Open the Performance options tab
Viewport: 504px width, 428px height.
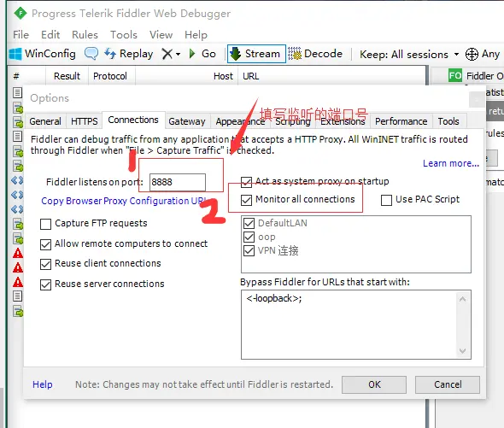[401, 121]
